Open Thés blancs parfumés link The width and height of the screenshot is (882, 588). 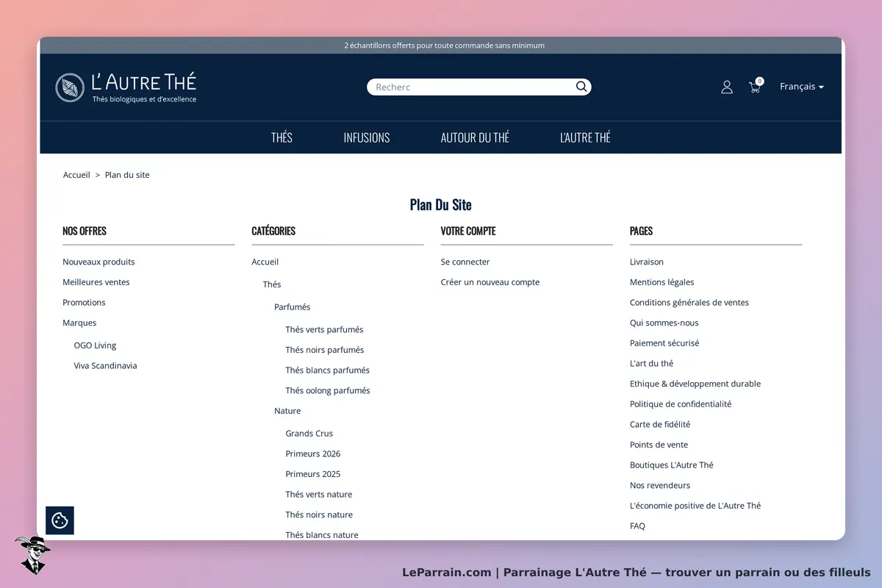(x=328, y=370)
